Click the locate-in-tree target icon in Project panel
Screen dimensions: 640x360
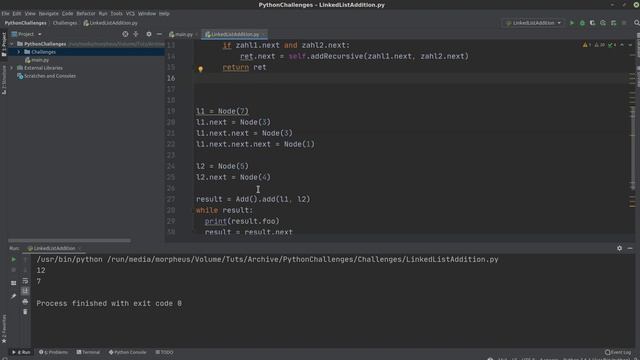125,34
